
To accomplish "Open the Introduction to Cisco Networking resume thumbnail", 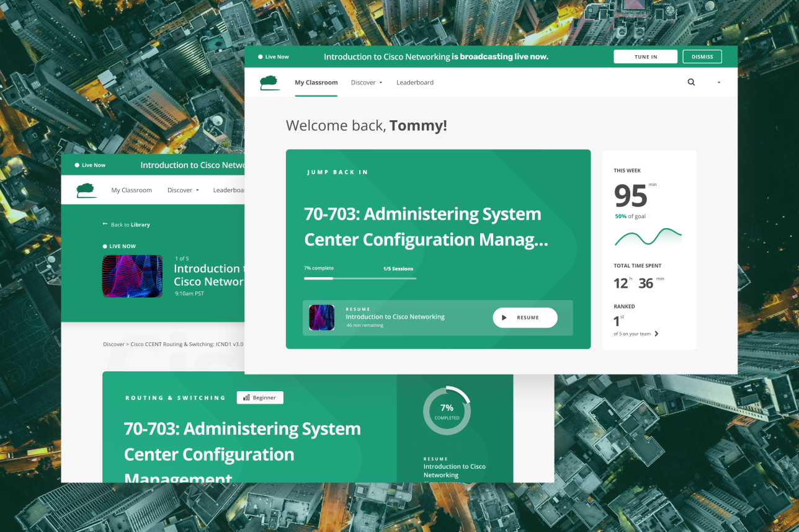I will 322,317.
